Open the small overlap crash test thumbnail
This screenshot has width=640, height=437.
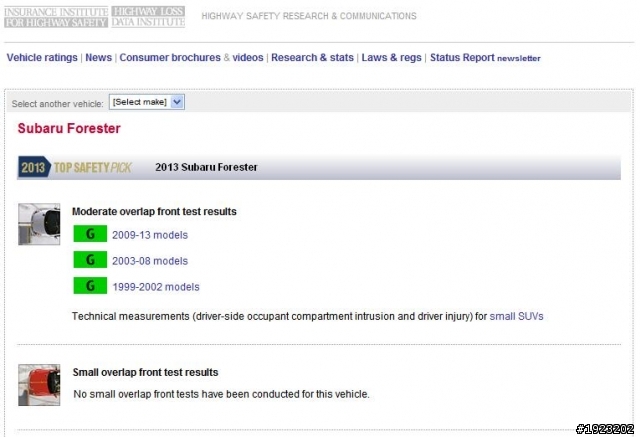pyautogui.click(x=39, y=385)
